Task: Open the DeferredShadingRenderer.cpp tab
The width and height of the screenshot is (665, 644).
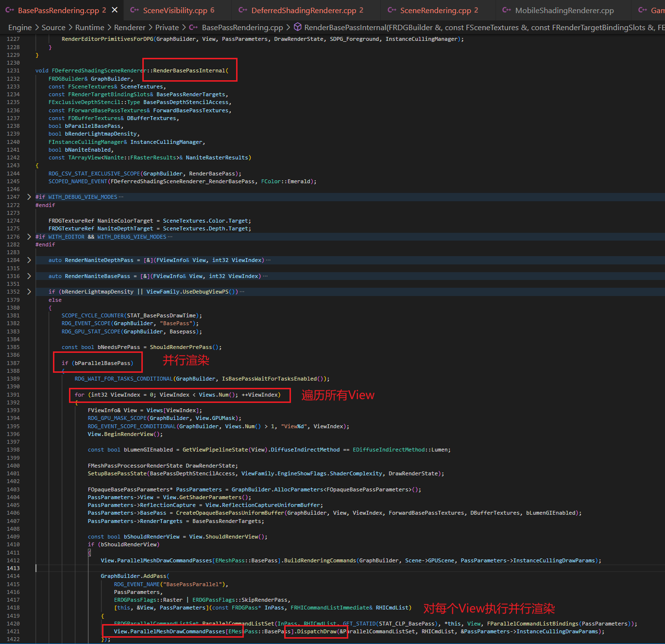Action: click(x=304, y=10)
